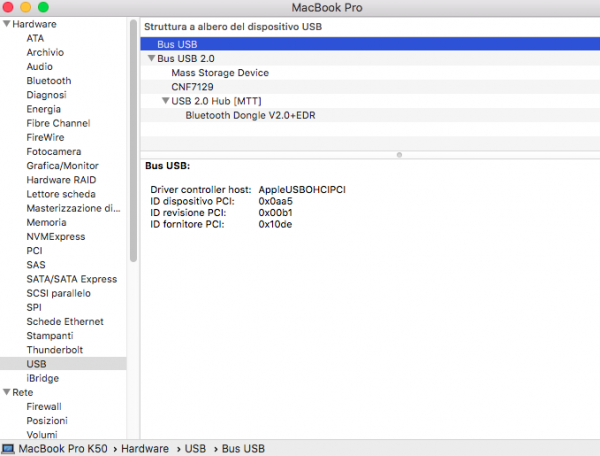
Task: Click the split pane divider handle dot
Action: [399, 155]
